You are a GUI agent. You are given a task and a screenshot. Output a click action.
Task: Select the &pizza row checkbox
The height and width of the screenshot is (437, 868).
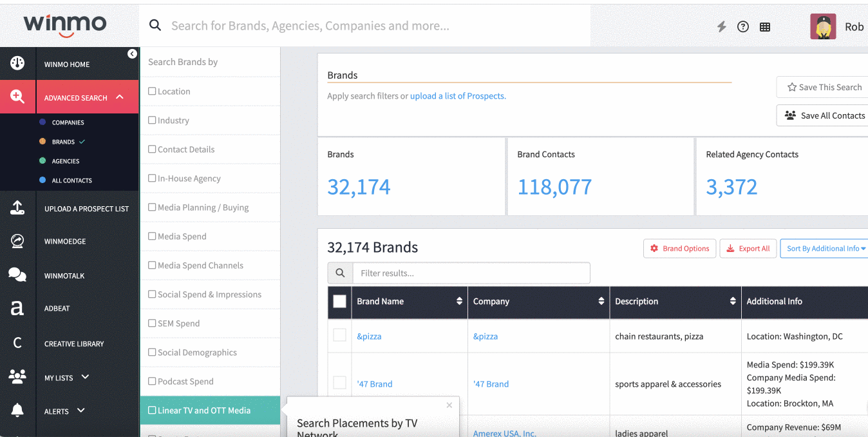click(339, 335)
